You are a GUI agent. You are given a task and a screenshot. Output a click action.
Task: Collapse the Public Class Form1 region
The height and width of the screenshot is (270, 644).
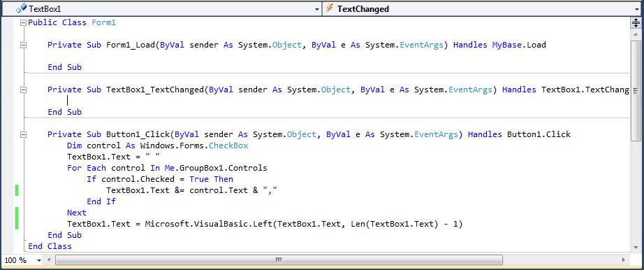coord(24,22)
